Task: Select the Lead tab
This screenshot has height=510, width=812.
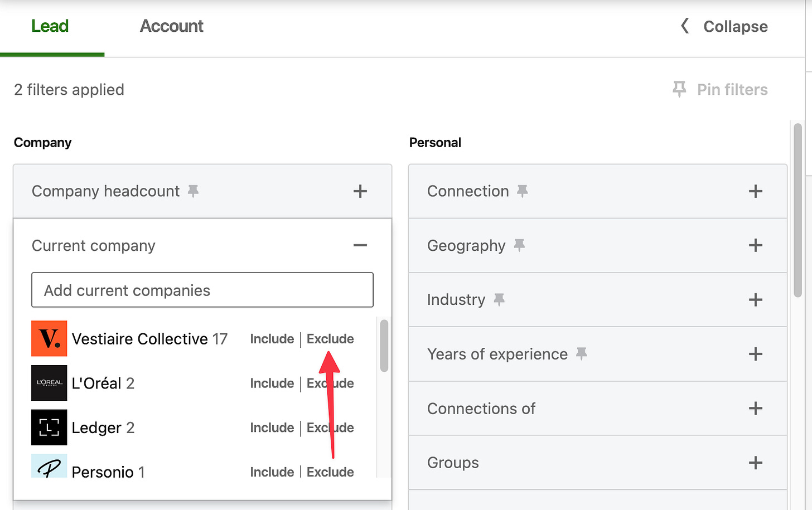Action: (50, 26)
